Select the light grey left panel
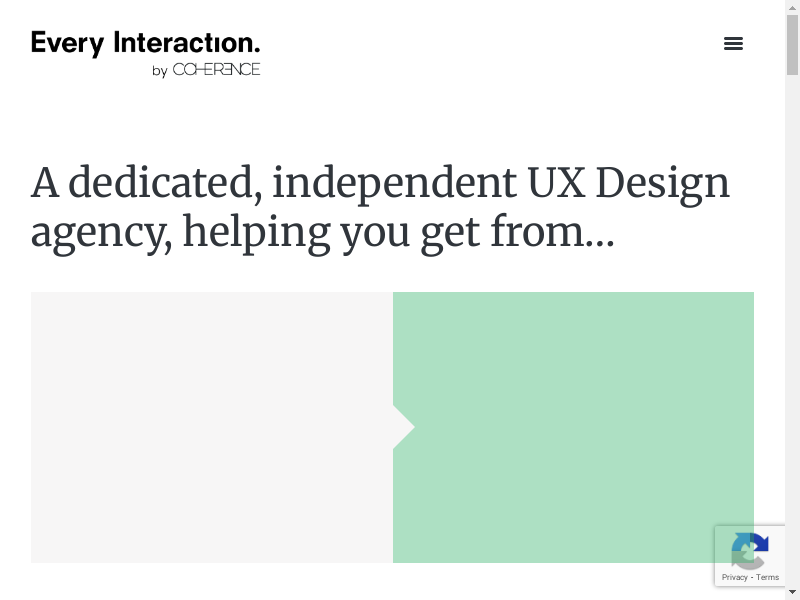Screen dimensions: 800x600 pos(212,427)
